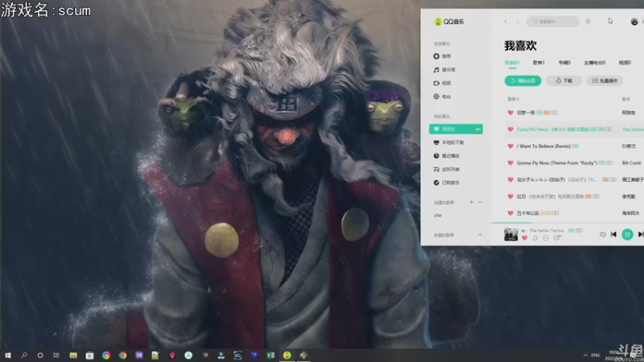This screenshot has height=362, width=644.
Task: Open Windows taskbar search
Action: coord(24,355)
